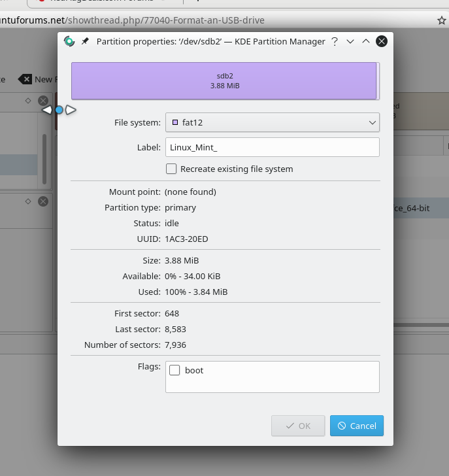Maximize the dialog with the up chevron
The image size is (449, 476).
pos(366,41)
